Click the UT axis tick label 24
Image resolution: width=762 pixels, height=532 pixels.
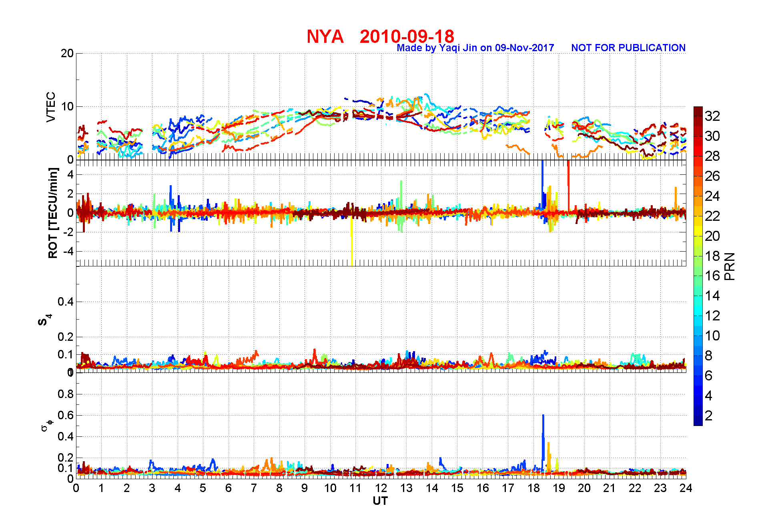(686, 488)
